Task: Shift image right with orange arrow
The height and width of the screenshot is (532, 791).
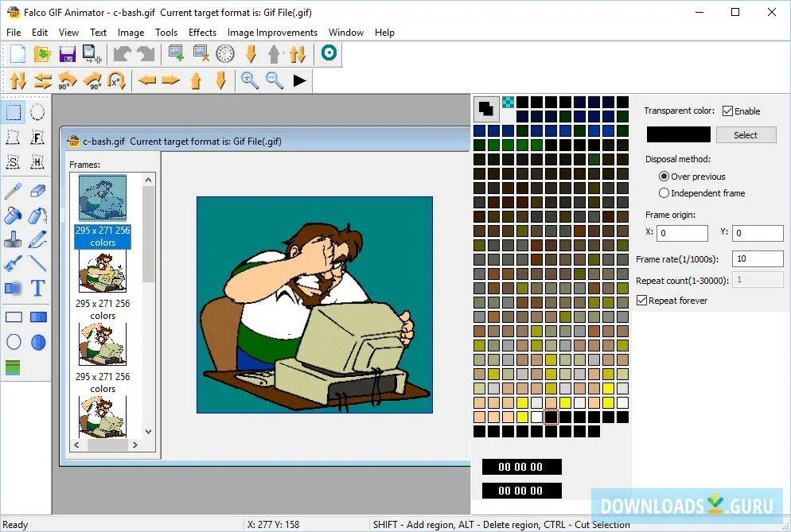Action: tap(171, 80)
